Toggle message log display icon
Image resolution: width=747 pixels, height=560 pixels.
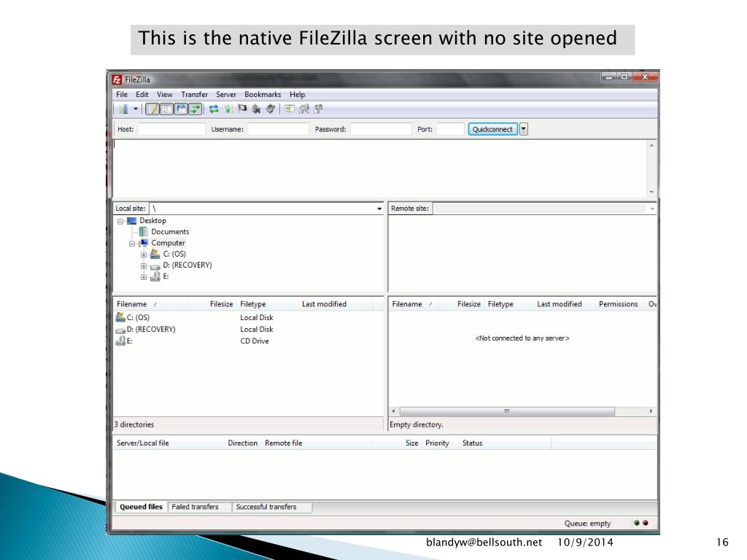152,109
